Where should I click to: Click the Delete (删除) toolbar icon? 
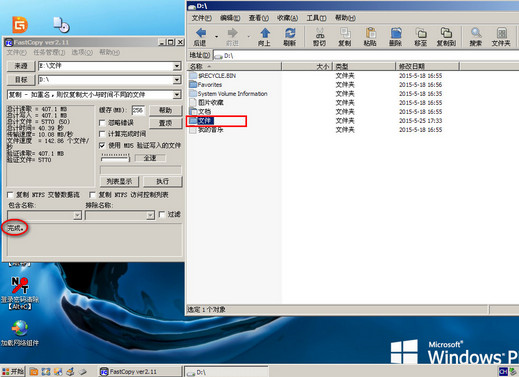point(396,33)
